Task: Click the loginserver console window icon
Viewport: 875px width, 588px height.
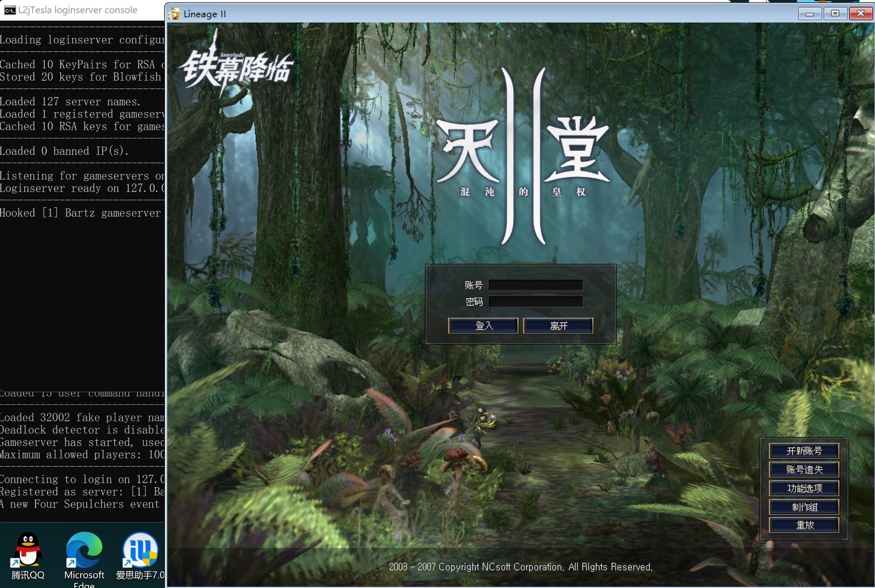Action: [10, 10]
